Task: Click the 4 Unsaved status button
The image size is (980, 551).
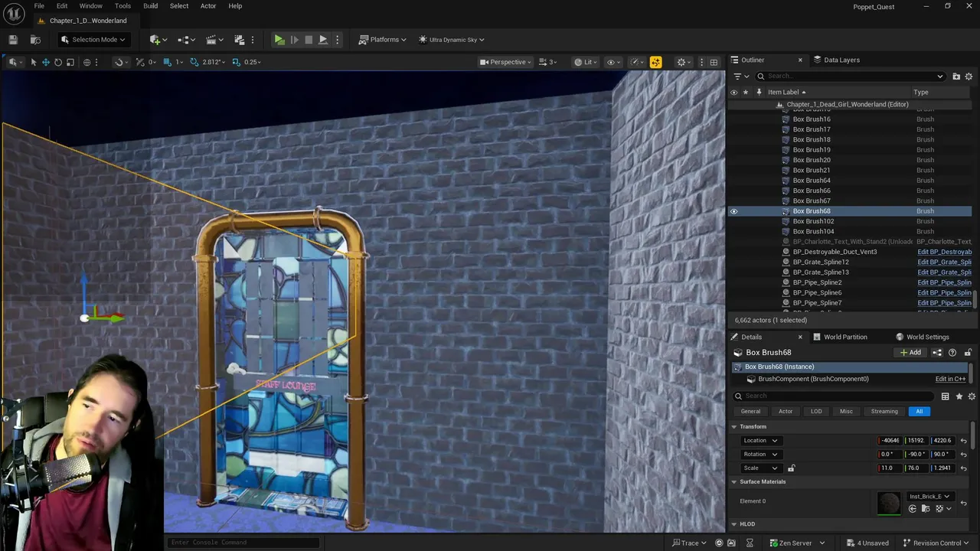Action: tap(867, 543)
